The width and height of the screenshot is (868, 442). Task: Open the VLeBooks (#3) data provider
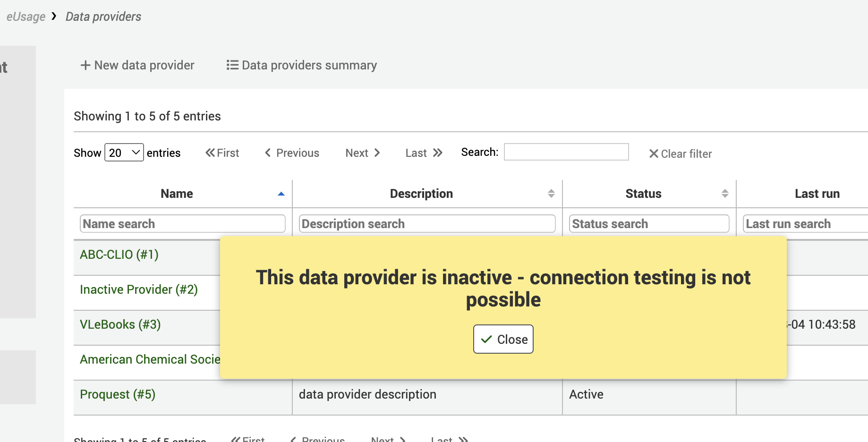tap(120, 324)
